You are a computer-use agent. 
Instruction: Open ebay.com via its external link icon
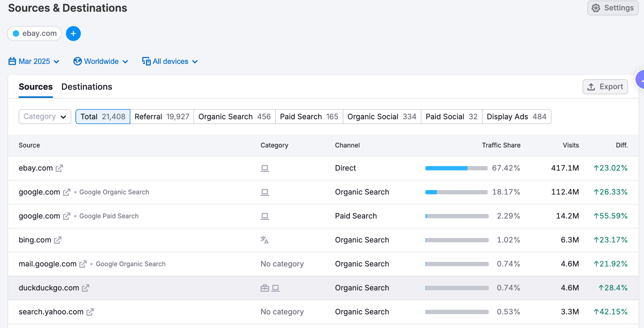pyautogui.click(x=59, y=168)
